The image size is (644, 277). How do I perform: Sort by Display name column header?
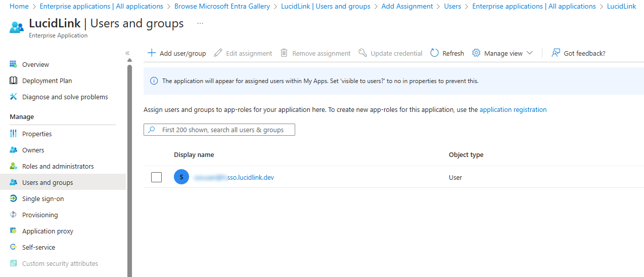194,154
